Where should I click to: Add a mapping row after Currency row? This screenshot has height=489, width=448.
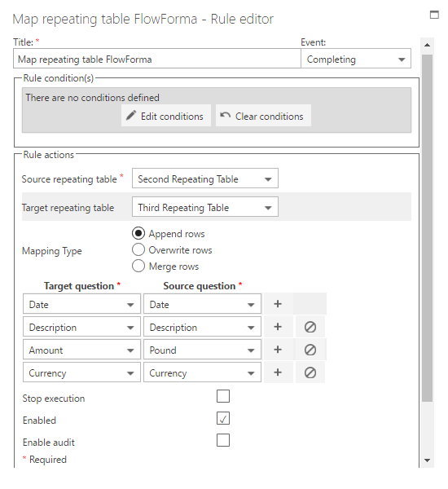[278, 372]
